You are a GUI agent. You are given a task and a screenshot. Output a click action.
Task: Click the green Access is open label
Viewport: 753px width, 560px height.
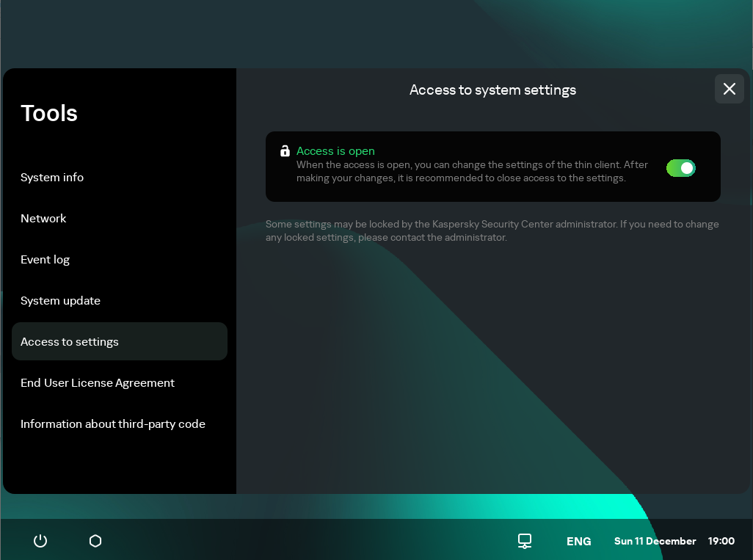point(335,150)
